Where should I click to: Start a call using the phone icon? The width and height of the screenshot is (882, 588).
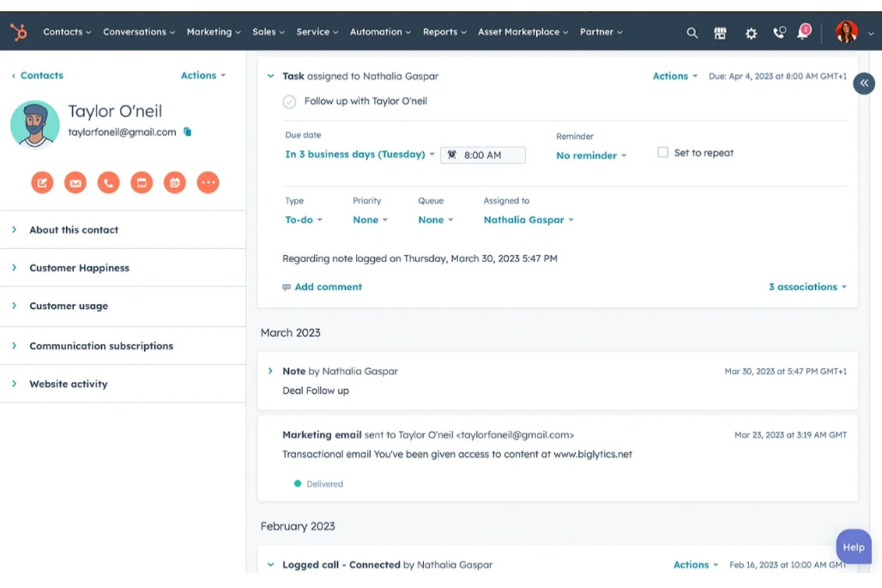[108, 182]
